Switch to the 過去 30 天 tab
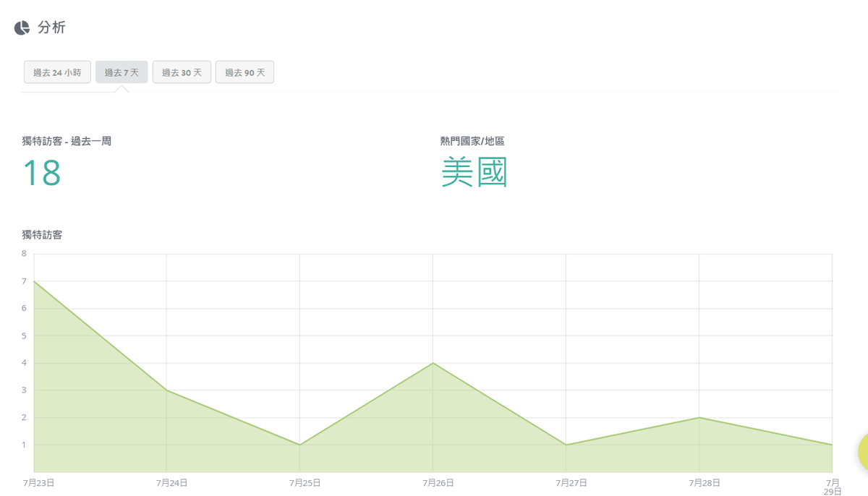Image resolution: width=868 pixels, height=496 pixels. [x=182, y=72]
